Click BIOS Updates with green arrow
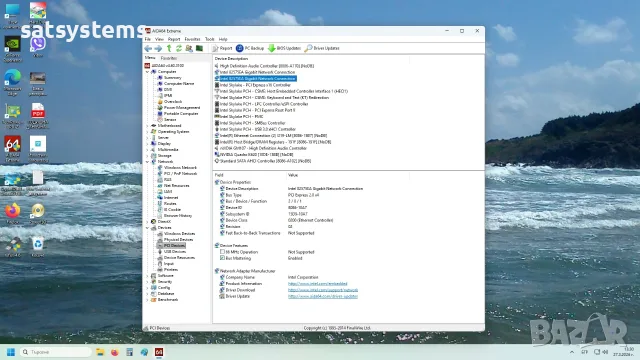Viewport: 640px width, 360px height. click(284, 48)
